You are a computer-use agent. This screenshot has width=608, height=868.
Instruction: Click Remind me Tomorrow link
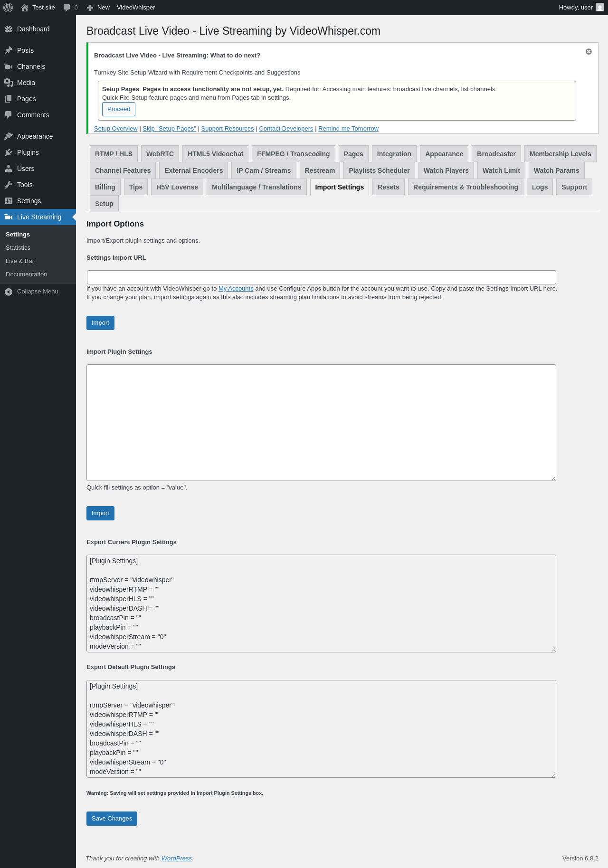tap(348, 129)
